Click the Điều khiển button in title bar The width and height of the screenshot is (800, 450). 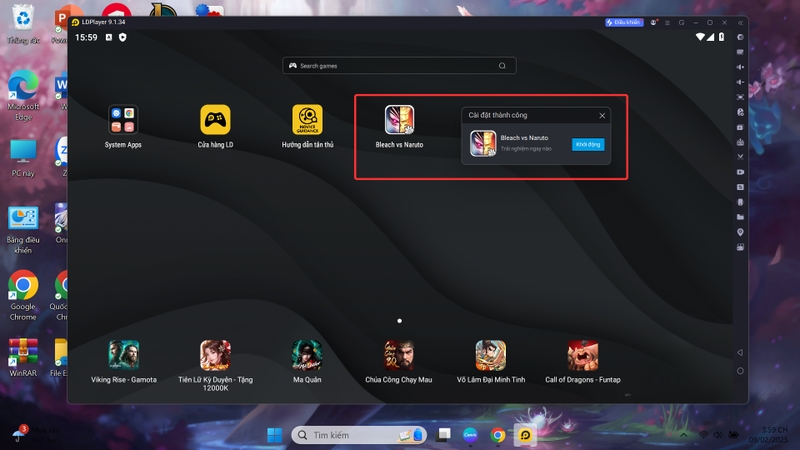[x=624, y=22]
